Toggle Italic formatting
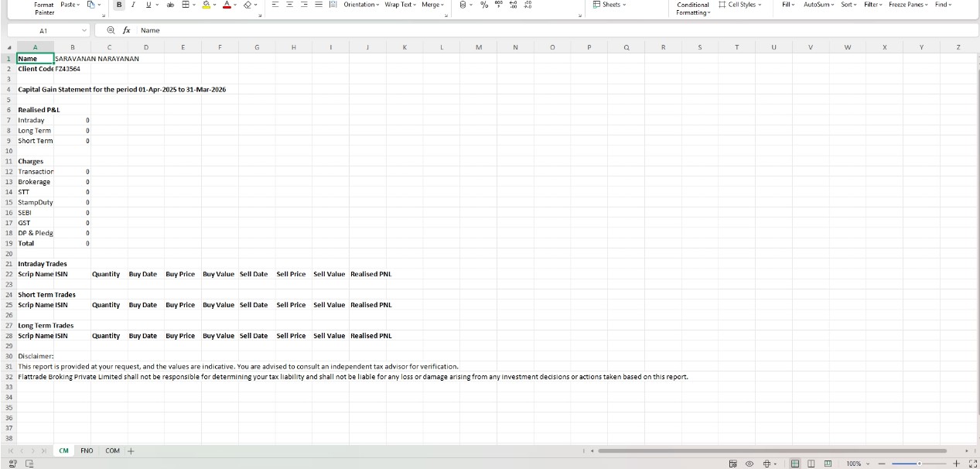980x469 pixels. pos(133,5)
